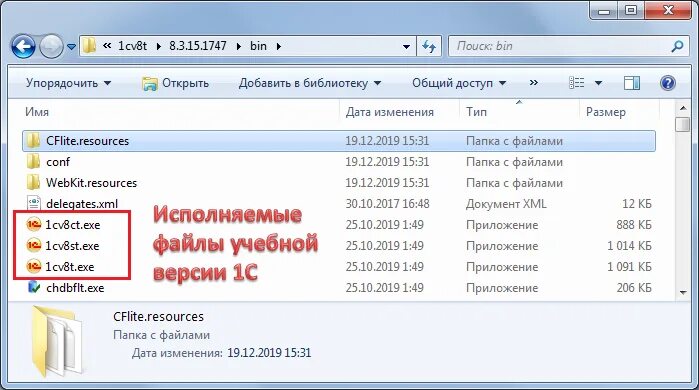
Task: Click the 888 КБ size cell
Action: (x=634, y=225)
